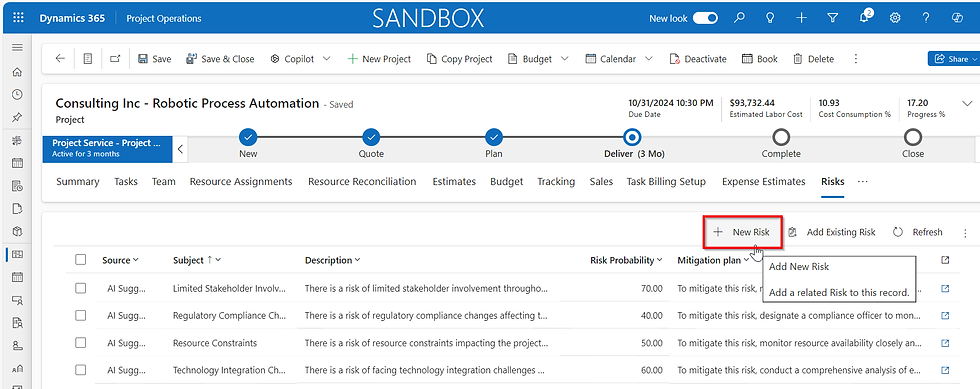
Task: Expand the Calendar dropdown chevron
Action: coord(648,59)
